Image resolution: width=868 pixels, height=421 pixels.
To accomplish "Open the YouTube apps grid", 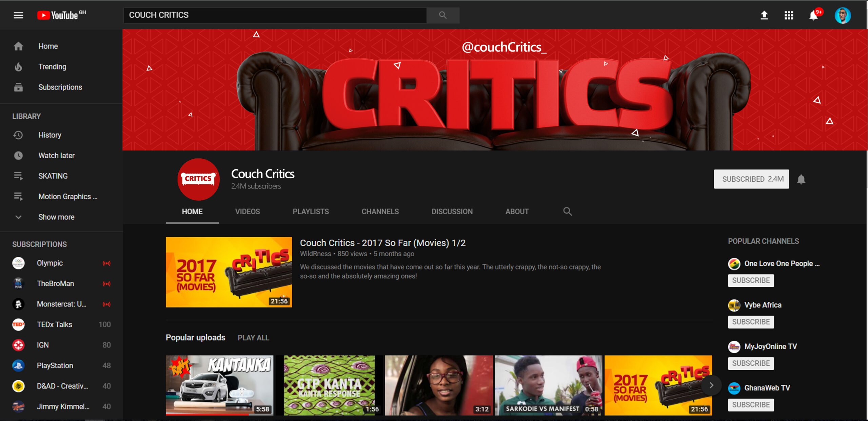I will pos(789,15).
